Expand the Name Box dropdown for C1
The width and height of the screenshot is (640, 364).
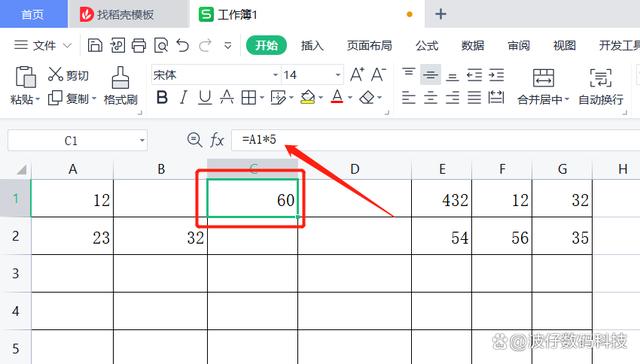tap(142, 140)
